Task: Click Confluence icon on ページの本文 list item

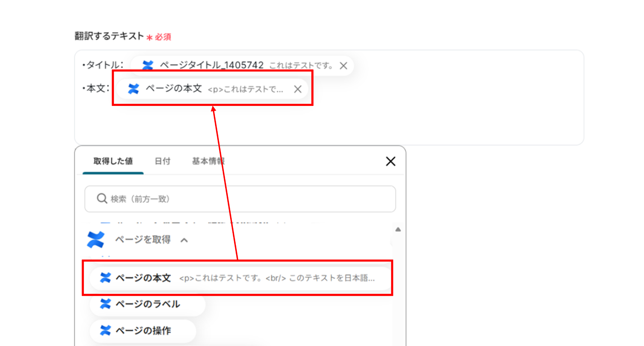Action: pyautogui.click(x=105, y=278)
